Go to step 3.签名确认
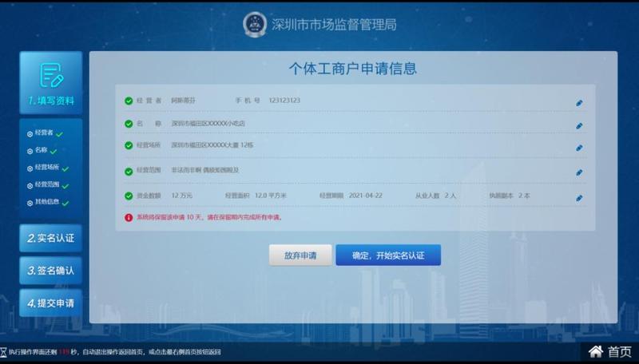Viewport: 639px width, 364px height. 50,271
